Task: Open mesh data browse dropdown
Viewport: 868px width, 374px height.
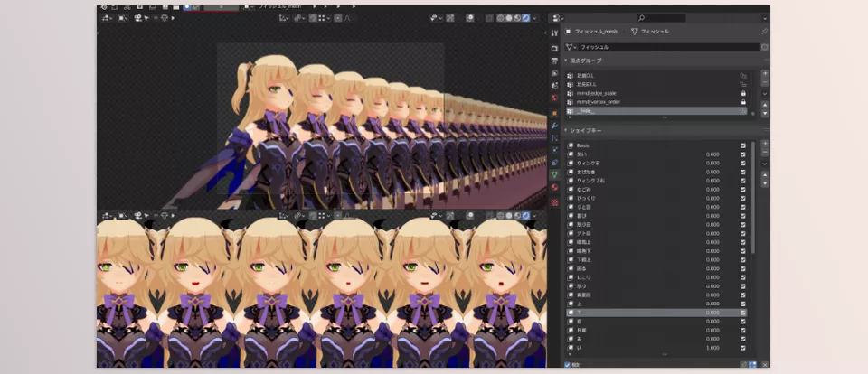Action: [x=571, y=48]
